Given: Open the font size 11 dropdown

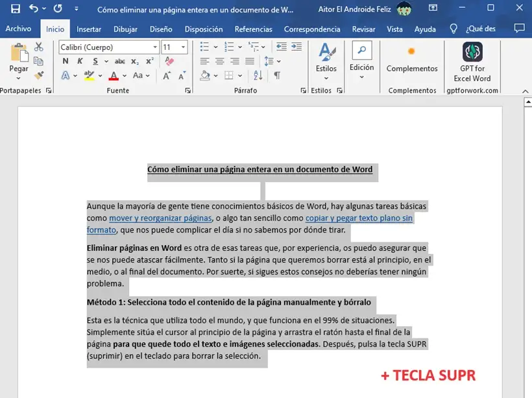Looking at the screenshot, I should tap(183, 47).
